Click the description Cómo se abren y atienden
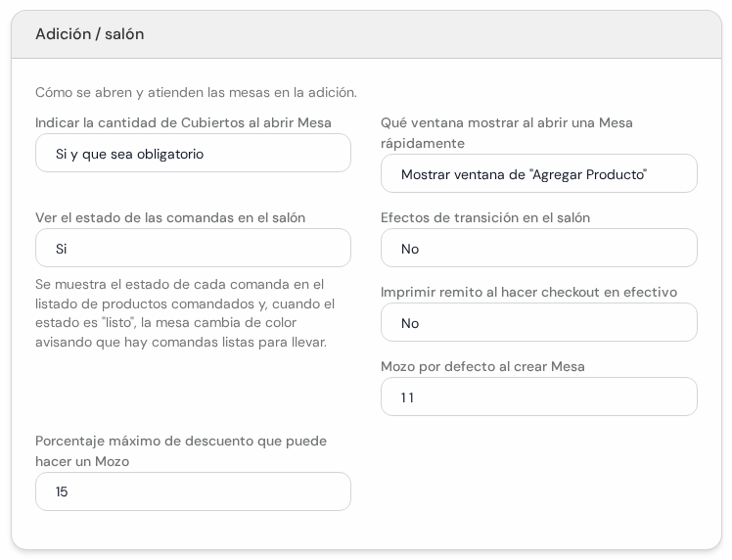The image size is (732, 560). [x=196, y=92]
